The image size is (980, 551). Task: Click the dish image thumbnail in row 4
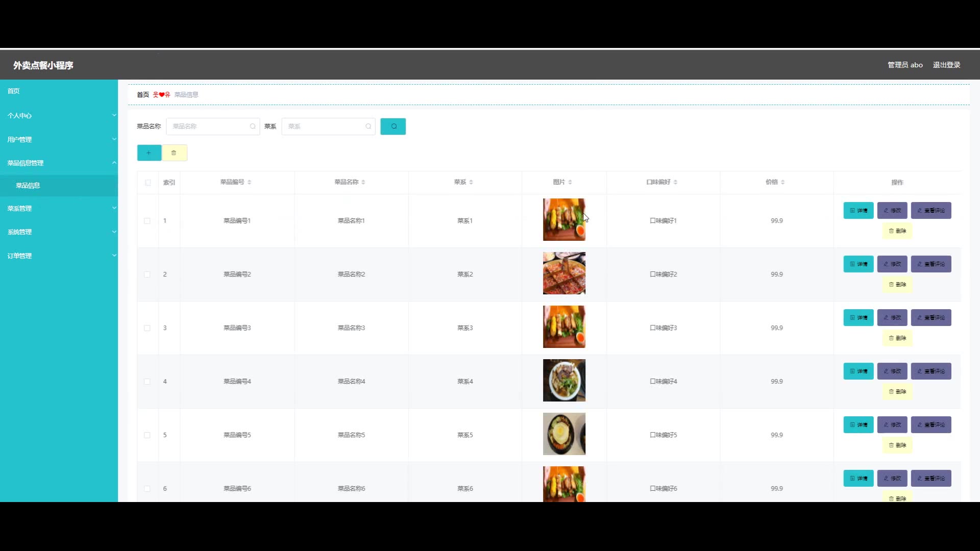564,381
